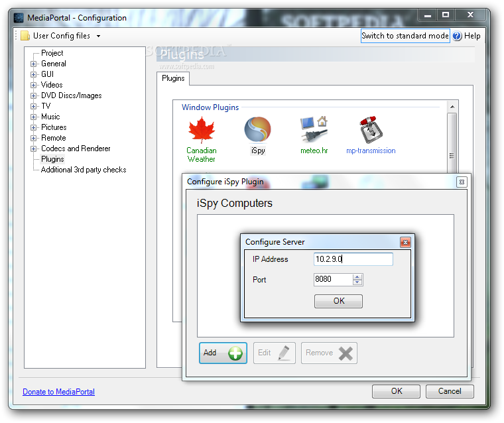The width and height of the screenshot is (504, 423).
Task: Expand the Videos tree node
Action: point(33,85)
